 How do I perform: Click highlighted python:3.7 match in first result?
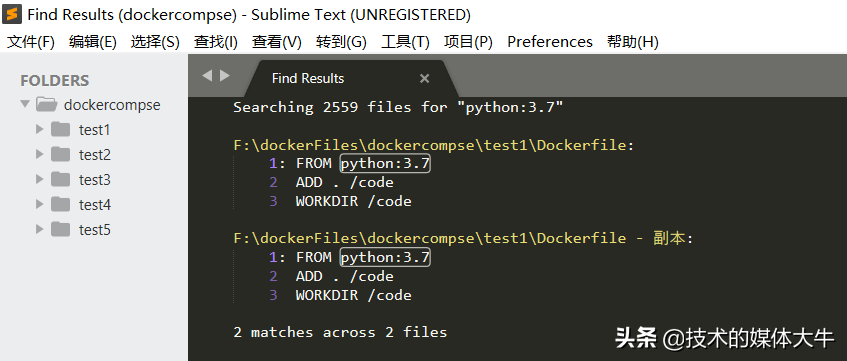[x=385, y=164]
